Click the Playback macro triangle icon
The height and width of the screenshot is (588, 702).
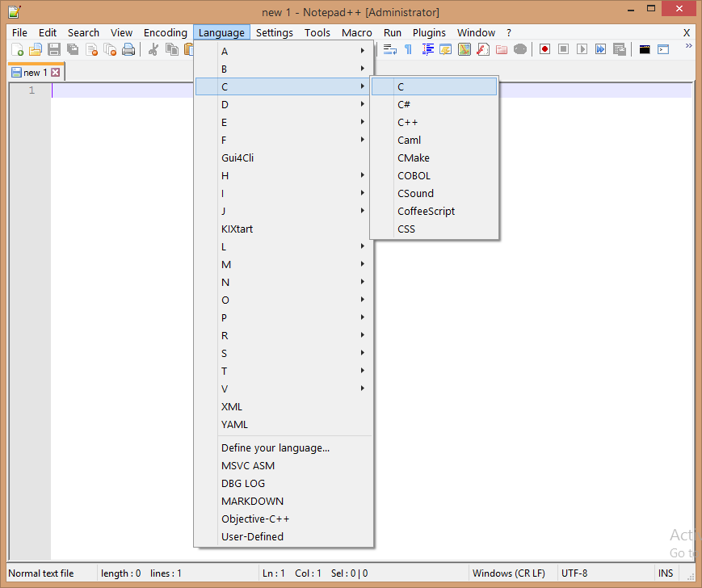tap(582, 49)
